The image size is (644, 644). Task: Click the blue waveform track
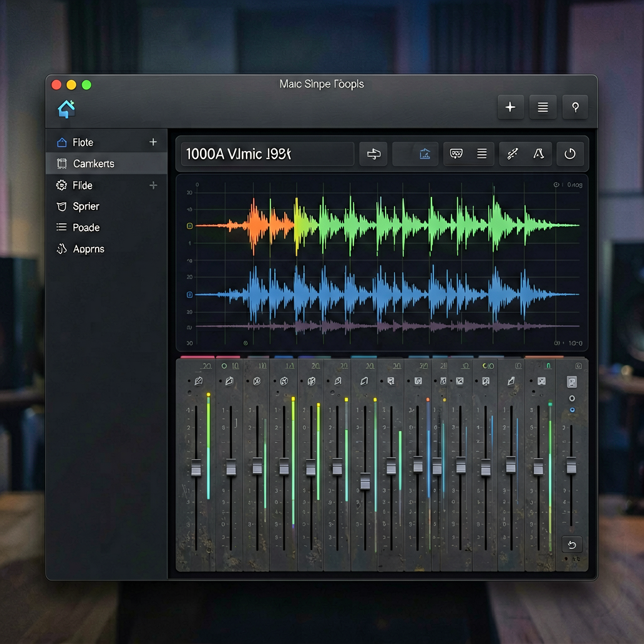pyautogui.click(x=387, y=294)
